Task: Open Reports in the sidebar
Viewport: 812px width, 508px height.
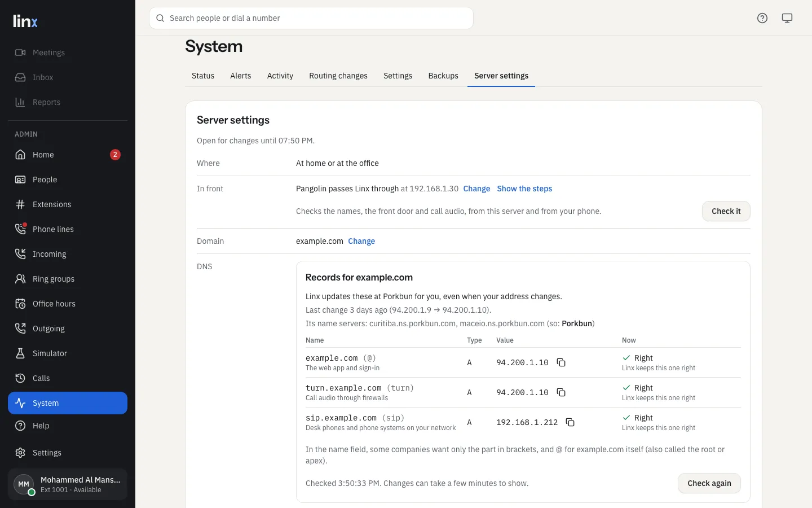Action: (x=68, y=102)
